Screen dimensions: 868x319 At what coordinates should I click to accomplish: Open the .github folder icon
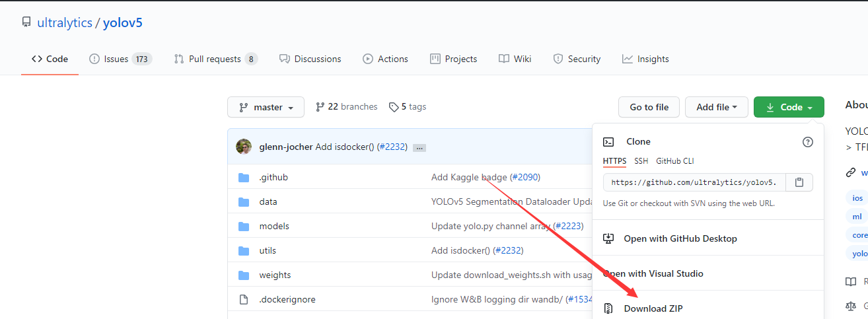pyautogui.click(x=244, y=177)
